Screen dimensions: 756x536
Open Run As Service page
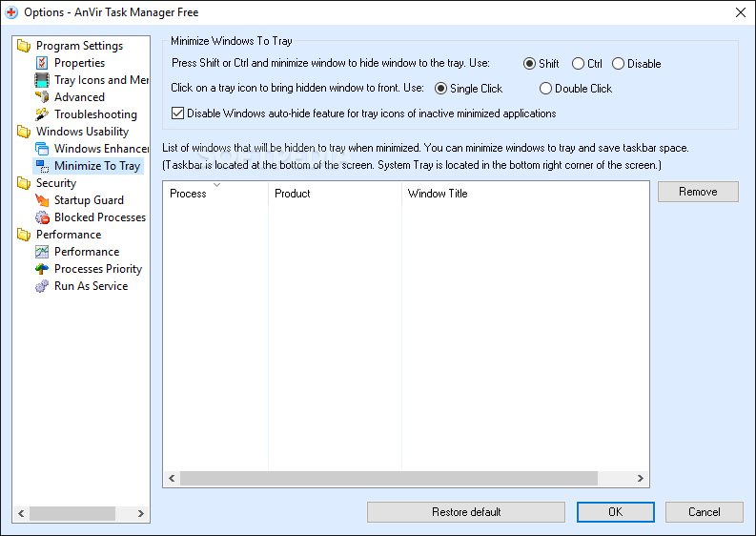pyautogui.click(x=92, y=286)
